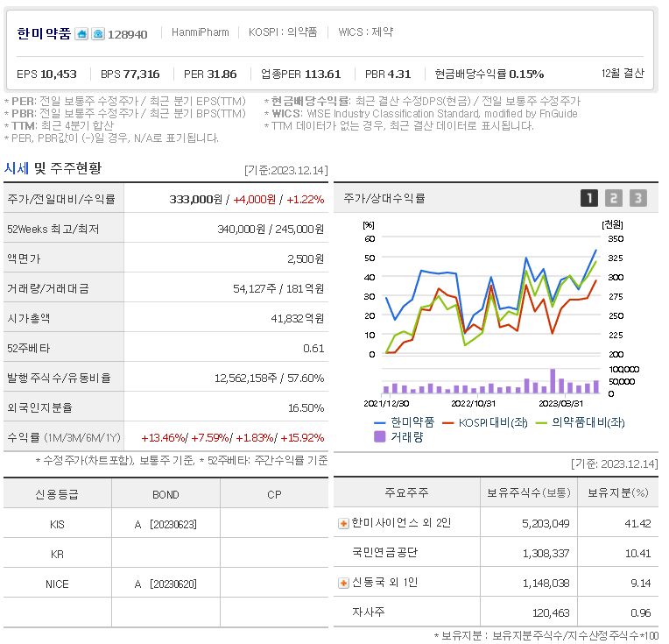Click the PER 31.86 value
This screenshot has height=644, width=669.
point(210,74)
